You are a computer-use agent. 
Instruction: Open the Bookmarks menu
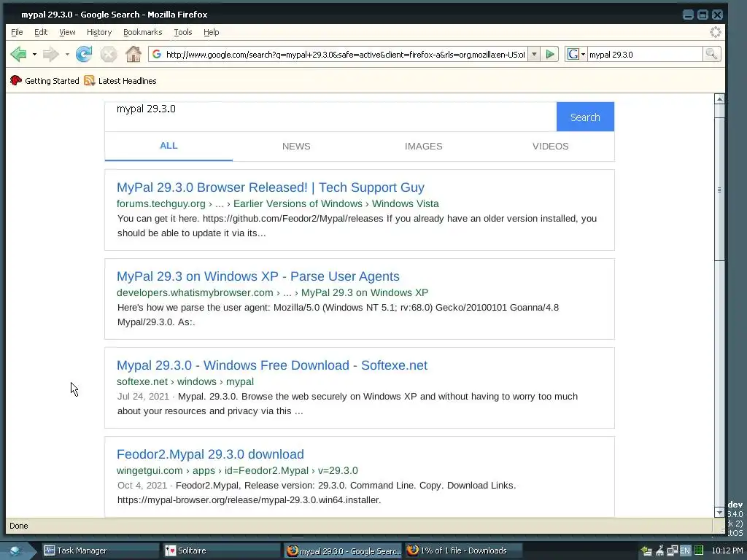click(142, 32)
